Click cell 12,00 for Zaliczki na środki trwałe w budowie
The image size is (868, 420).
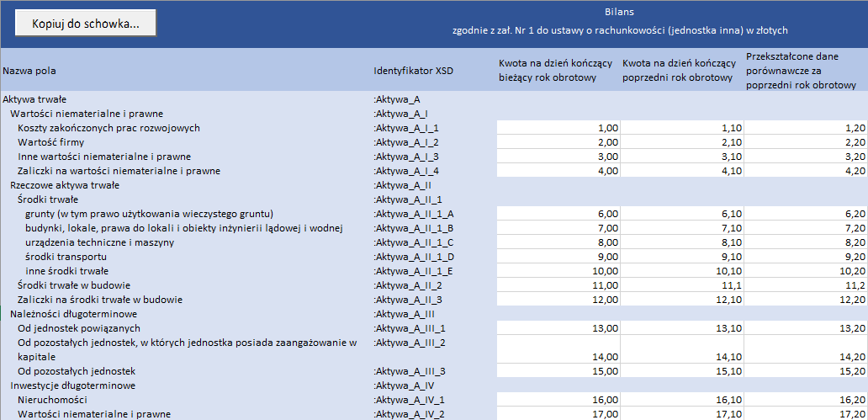pos(558,300)
